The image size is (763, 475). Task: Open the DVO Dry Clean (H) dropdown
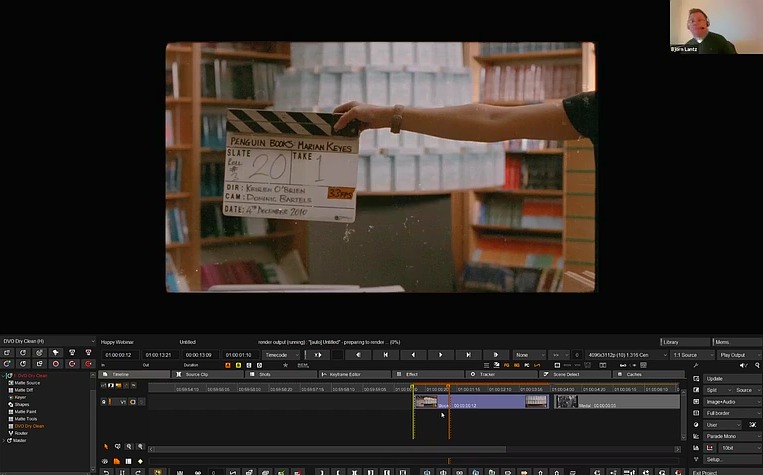48,341
